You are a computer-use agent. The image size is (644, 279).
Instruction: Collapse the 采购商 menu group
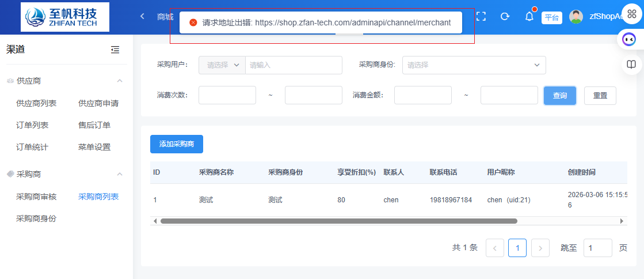click(120, 174)
